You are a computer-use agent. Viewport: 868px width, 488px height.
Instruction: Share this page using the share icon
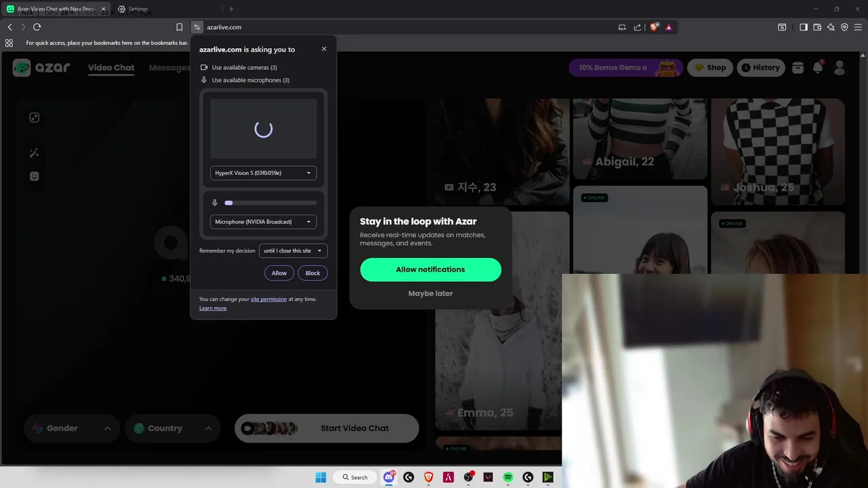pos(637,27)
